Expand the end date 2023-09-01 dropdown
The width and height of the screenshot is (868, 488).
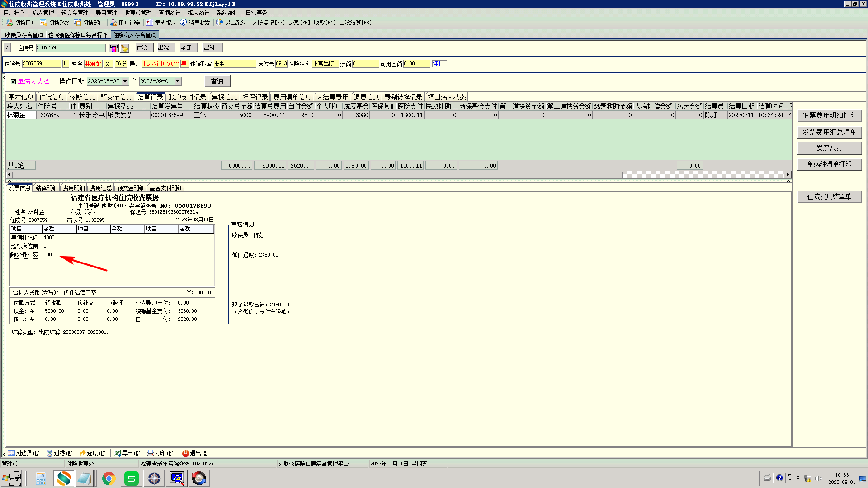(x=178, y=81)
